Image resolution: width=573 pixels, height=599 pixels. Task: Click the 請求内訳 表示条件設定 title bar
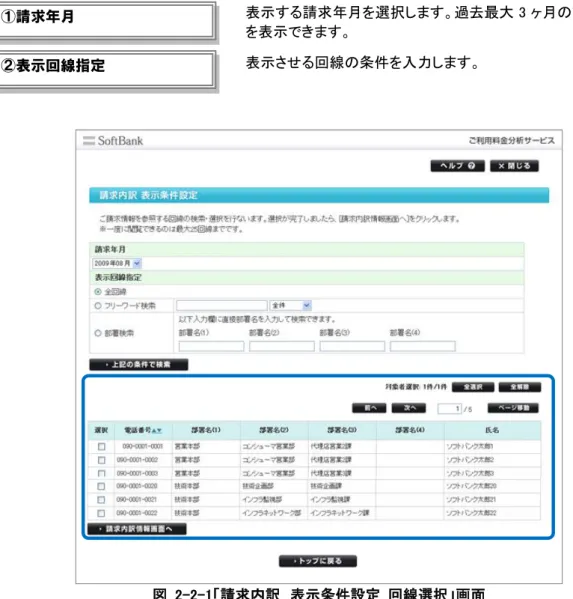[319, 195]
